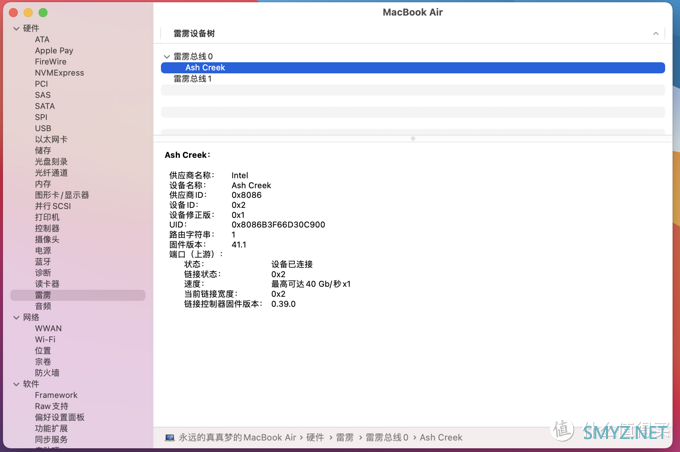The width and height of the screenshot is (680, 452).
Task: Select 功能扩展 under 软件
Action: pos(51,429)
